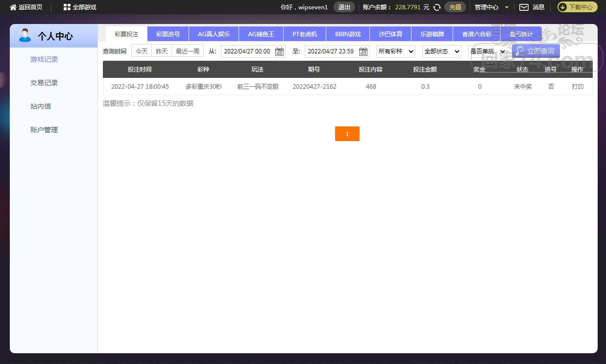Click the 投注时间 column header
The width and height of the screenshot is (606, 364).
click(140, 70)
